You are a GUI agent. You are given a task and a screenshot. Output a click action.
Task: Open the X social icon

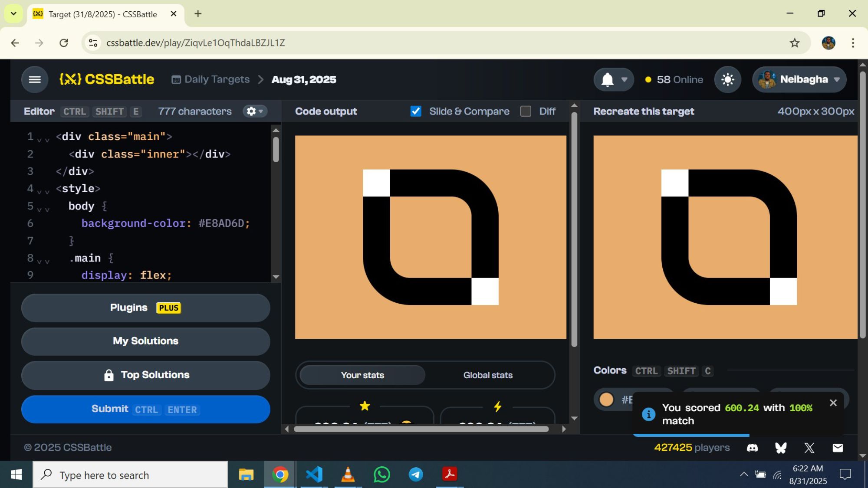809,448
